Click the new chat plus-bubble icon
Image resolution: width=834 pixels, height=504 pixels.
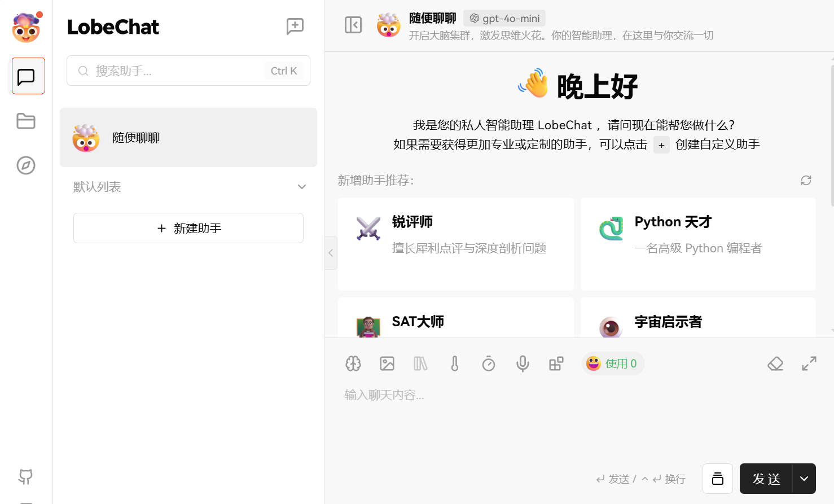point(295,27)
